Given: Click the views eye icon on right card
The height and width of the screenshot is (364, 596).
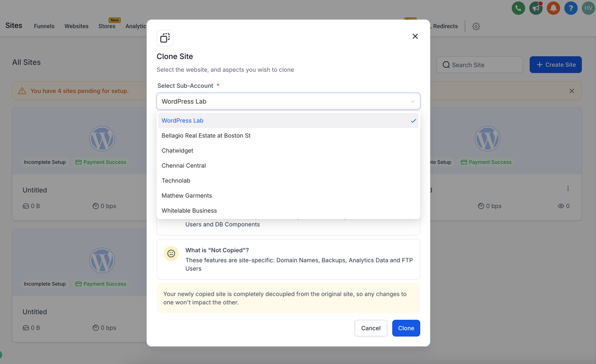Looking at the screenshot, I should 561,206.
